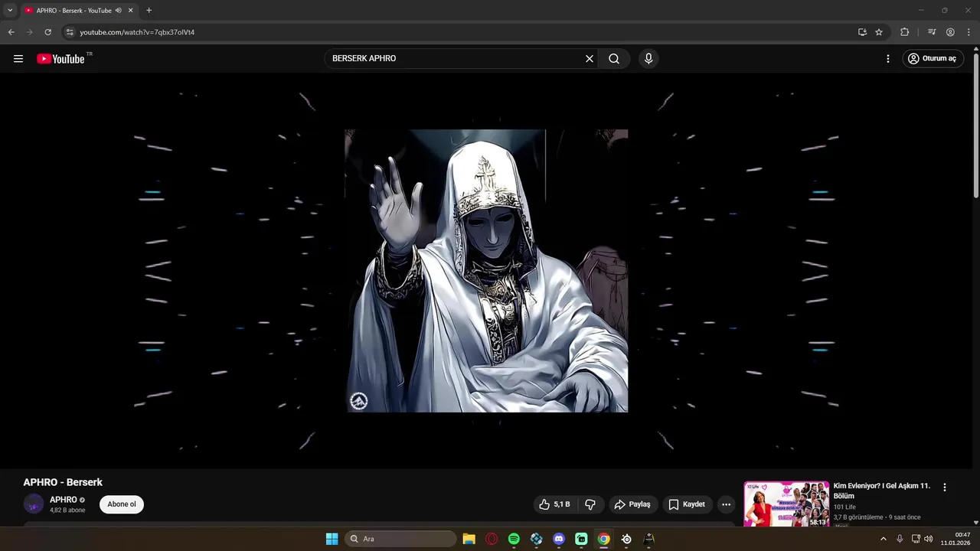Open the Windows Start menu

click(332, 539)
